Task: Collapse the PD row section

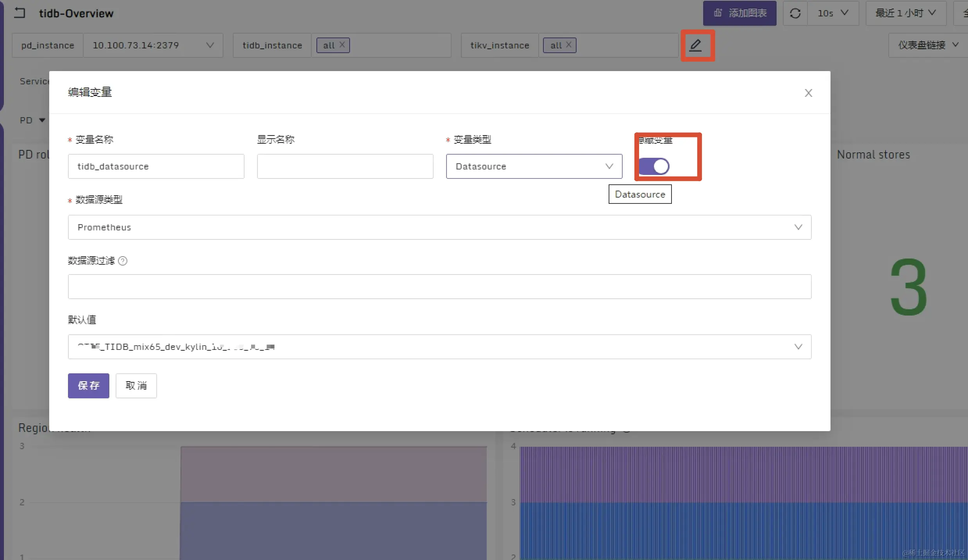Action: pyautogui.click(x=42, y=120)
